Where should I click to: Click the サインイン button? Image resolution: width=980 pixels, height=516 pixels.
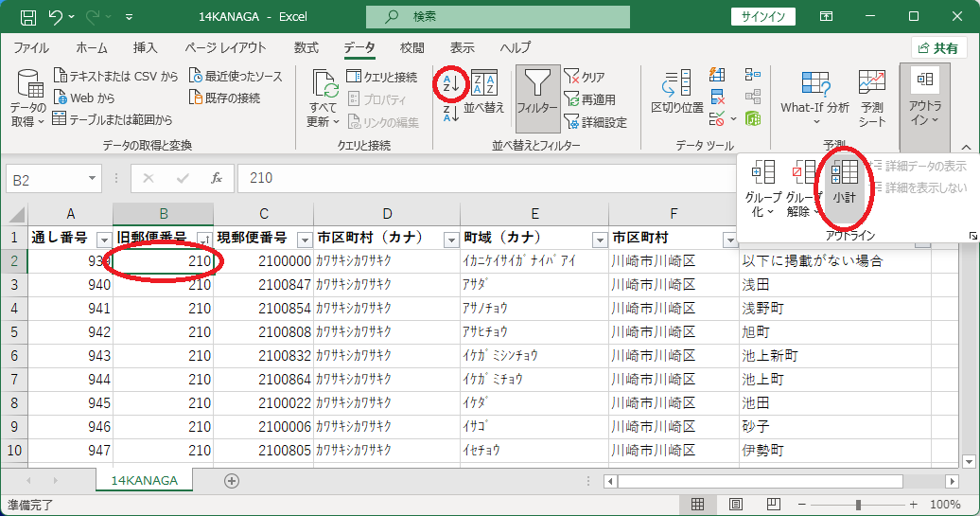762,17
